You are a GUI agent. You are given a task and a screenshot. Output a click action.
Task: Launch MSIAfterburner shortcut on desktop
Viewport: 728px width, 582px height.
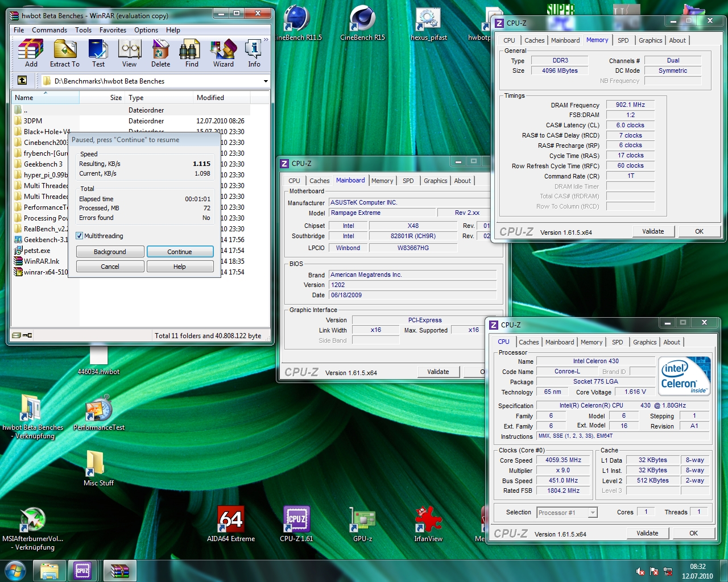(x=32, y=529)
